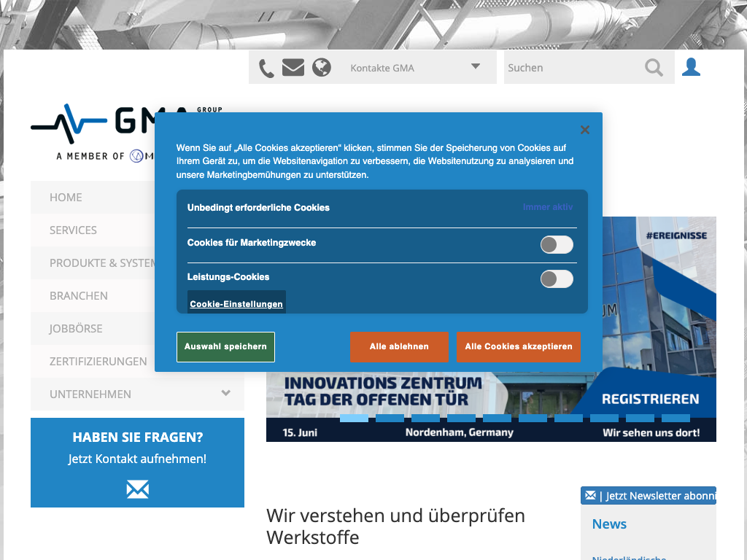Click the phone contact icon
Viewport: 747px width, 560px height.
coord(266,68)
